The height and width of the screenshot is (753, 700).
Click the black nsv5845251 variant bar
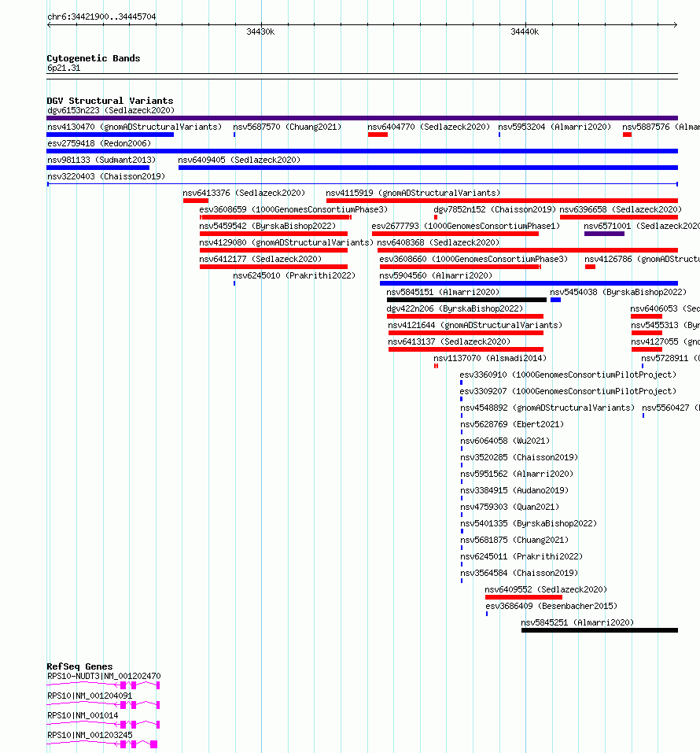click(x=599, y=630)
